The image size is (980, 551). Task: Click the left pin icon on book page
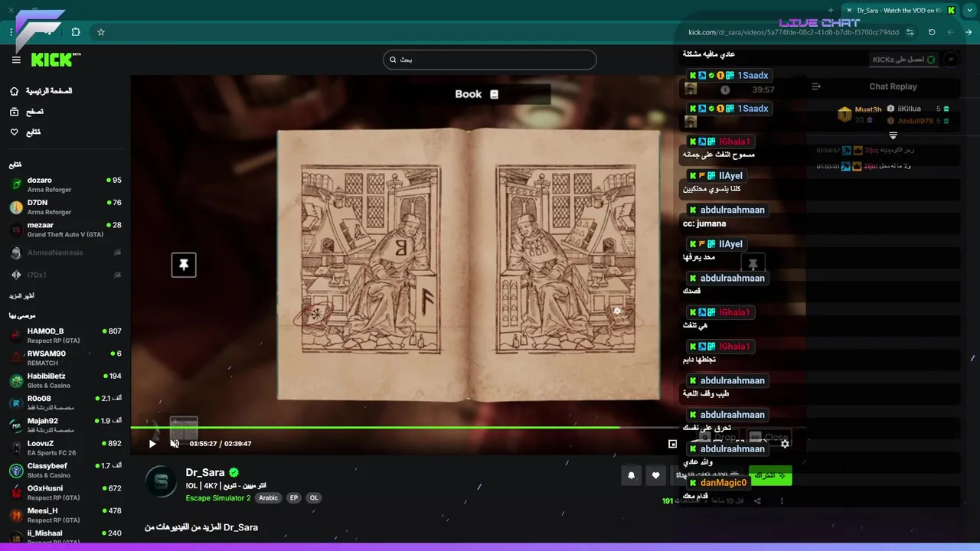click(x=184, y=265)
